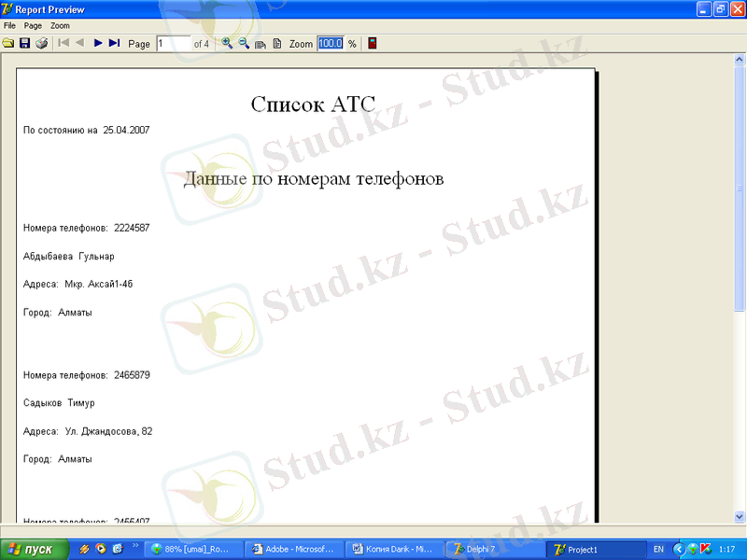The image size is (747, 560).
Task: Open the Zoom menu
Action: tap(60, 26)
